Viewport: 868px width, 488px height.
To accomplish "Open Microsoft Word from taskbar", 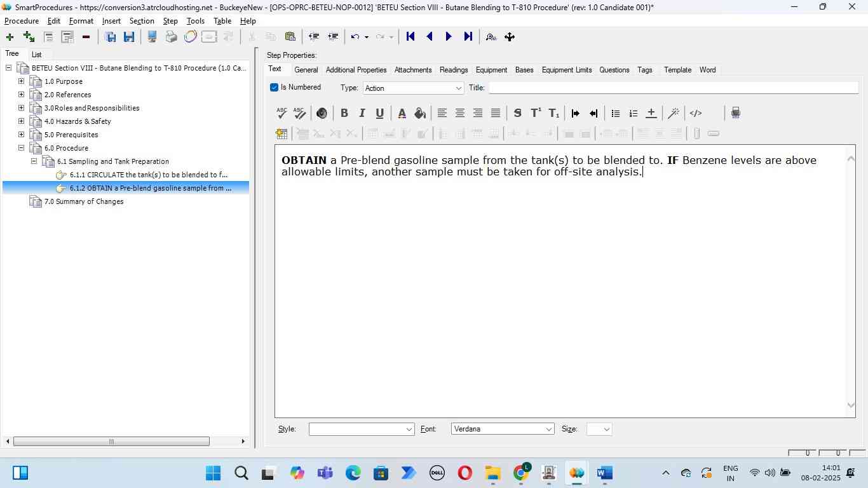I will 604,473.
